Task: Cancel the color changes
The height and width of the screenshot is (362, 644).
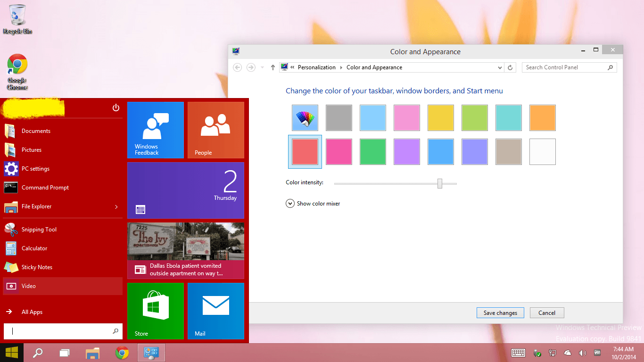Action: click(546, 313)
